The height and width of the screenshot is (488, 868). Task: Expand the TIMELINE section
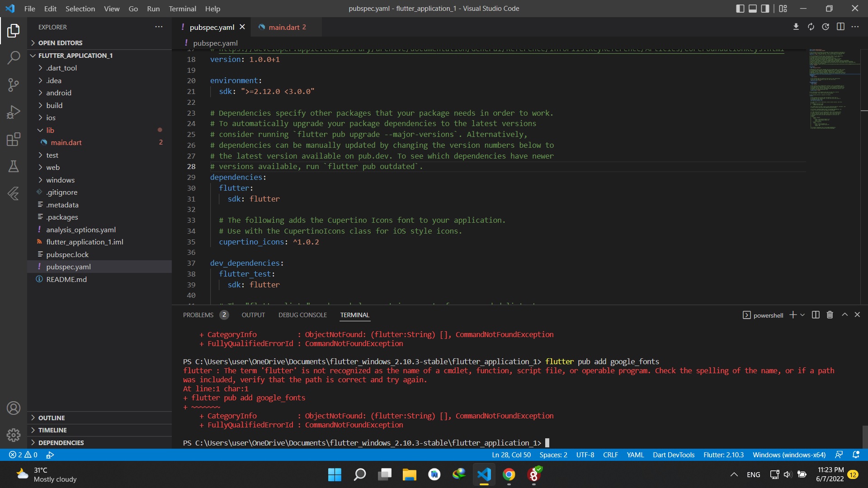(99, 430)
